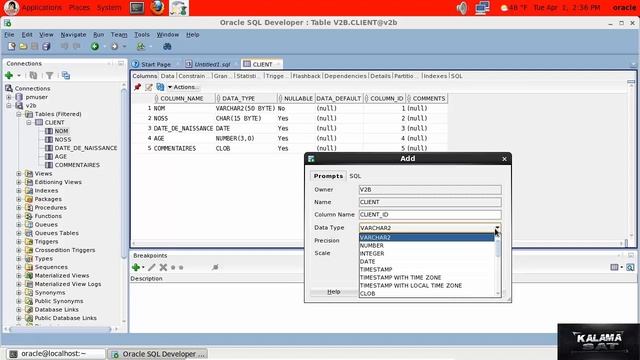The image size is (640, 360).
Task: Open the Actions dropdown menu
Action: click(183, 87)
